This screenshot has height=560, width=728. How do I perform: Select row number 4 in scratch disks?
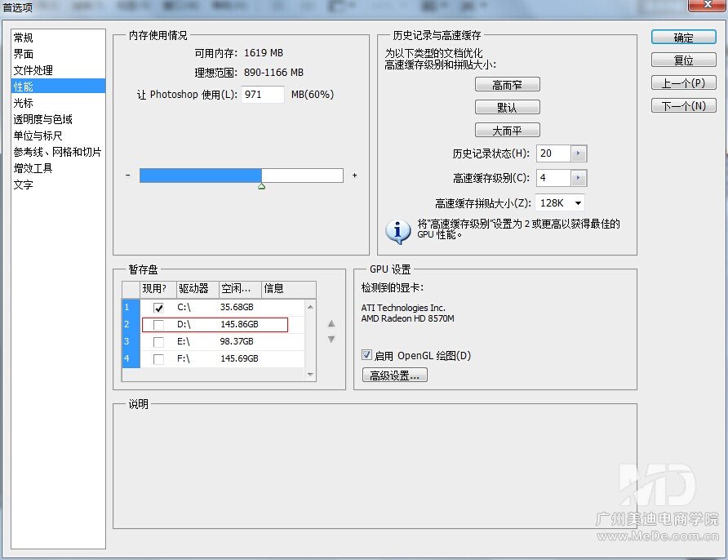(x=131, y=359)
